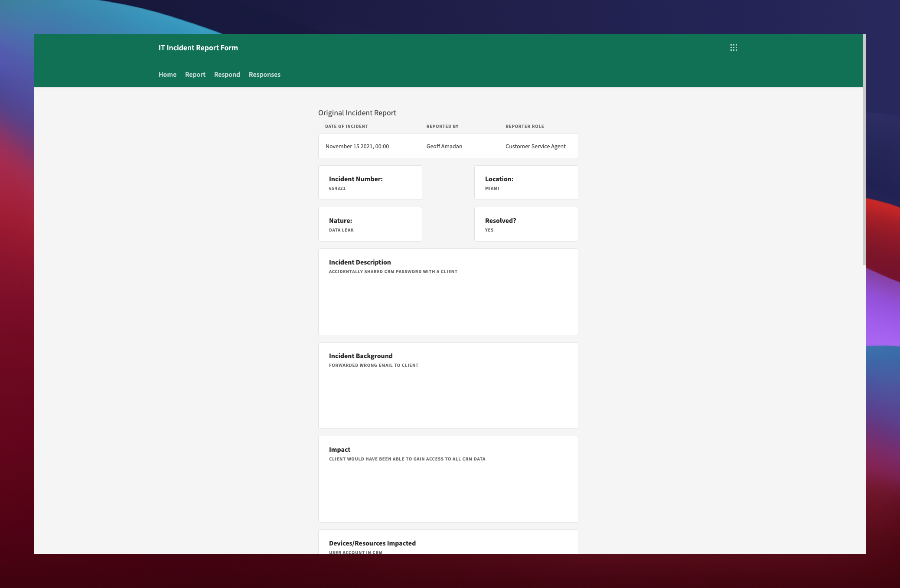
Task: Click the Date of Incident field
Action: [x=358, y=146]
